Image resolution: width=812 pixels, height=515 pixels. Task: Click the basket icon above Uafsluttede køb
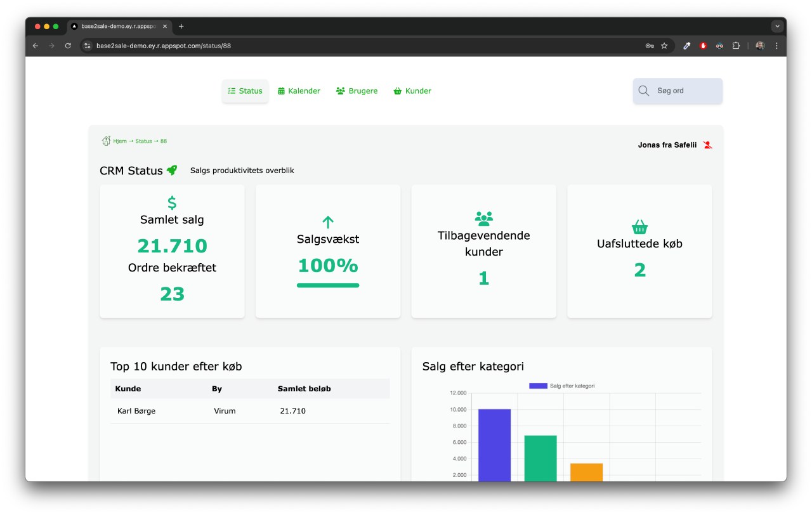(639, 227)
